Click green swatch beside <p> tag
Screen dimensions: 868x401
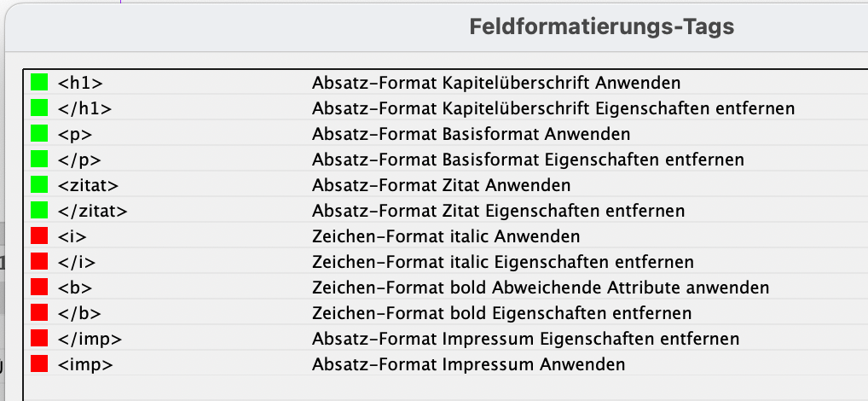point(39,134)
